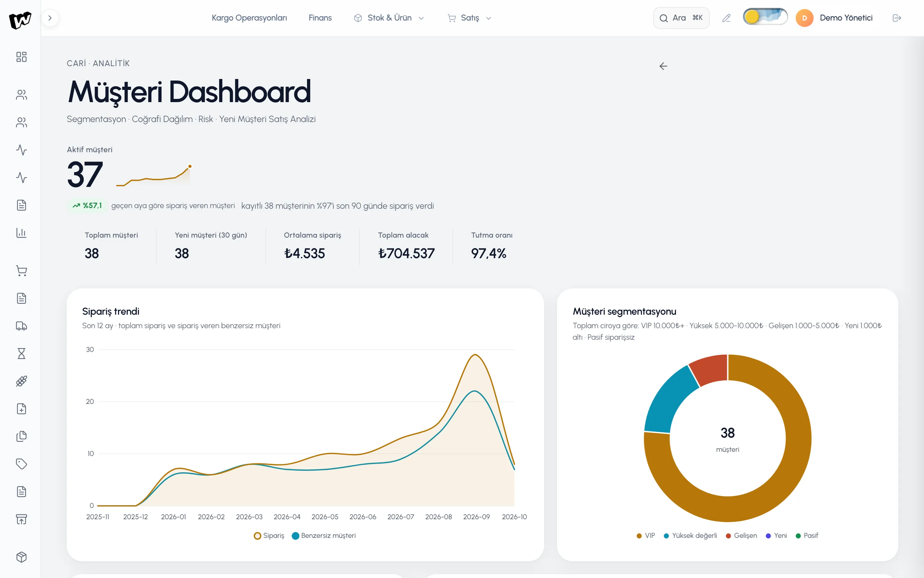
Task: Go back using the left arrow icon
Action: (x=663, y=66)
